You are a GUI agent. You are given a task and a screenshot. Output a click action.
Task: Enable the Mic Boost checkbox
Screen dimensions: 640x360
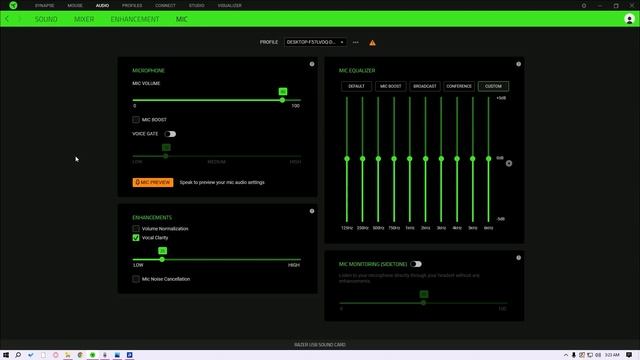(x=136, y=120)
